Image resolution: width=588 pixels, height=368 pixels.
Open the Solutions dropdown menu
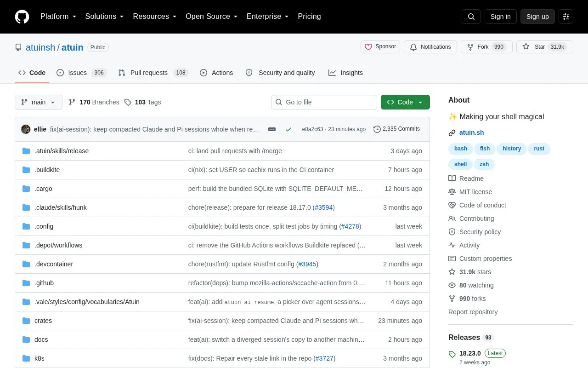[x=105, y=17]
